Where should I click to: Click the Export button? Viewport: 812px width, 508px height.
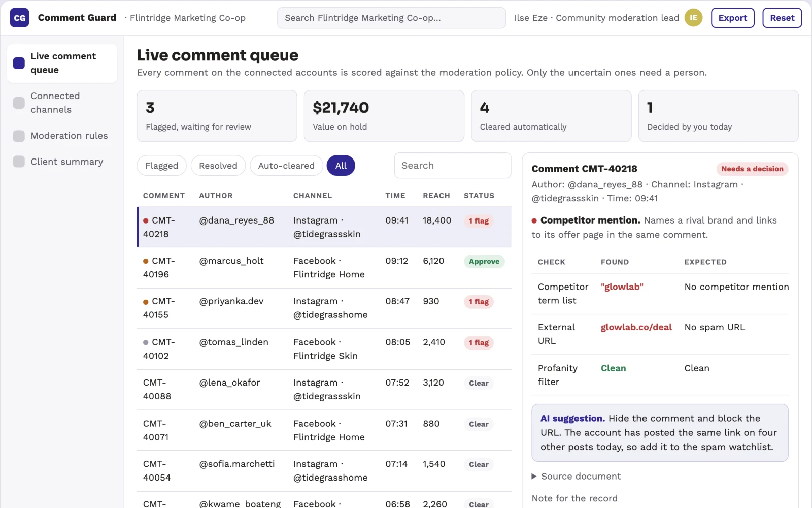(733, 18)
